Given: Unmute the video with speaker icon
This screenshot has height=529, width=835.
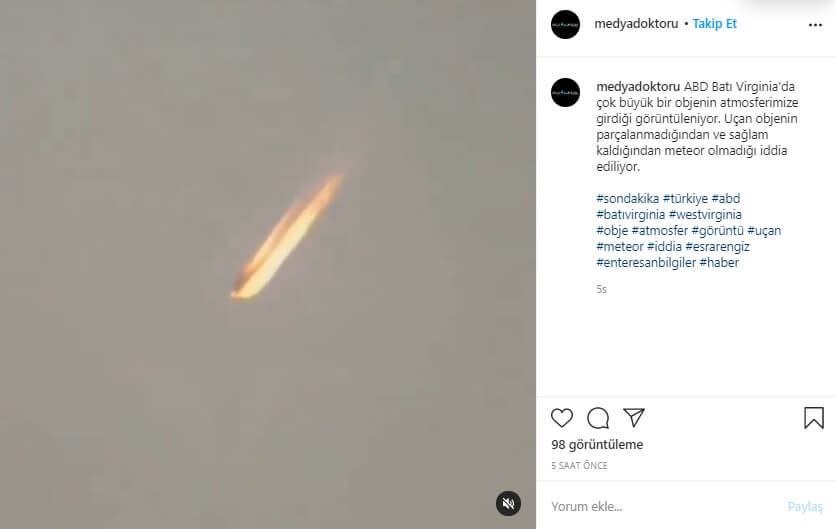Looking at the screenshot, I should (508, 503).
